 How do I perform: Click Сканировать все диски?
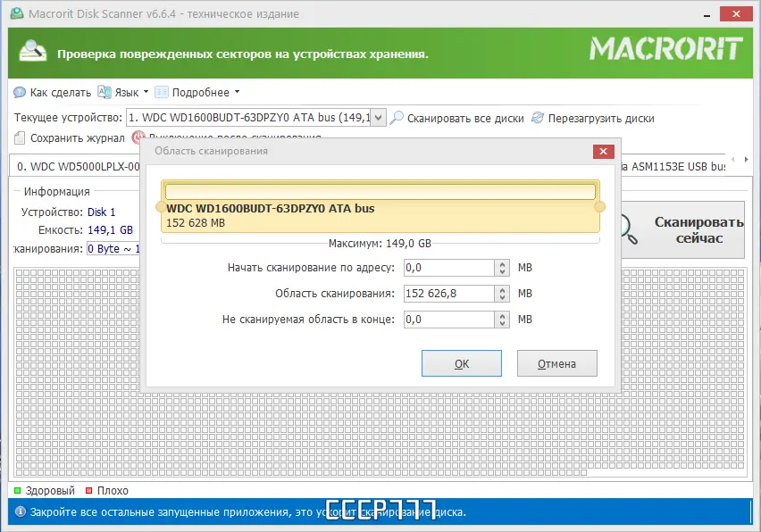(457, 119)
